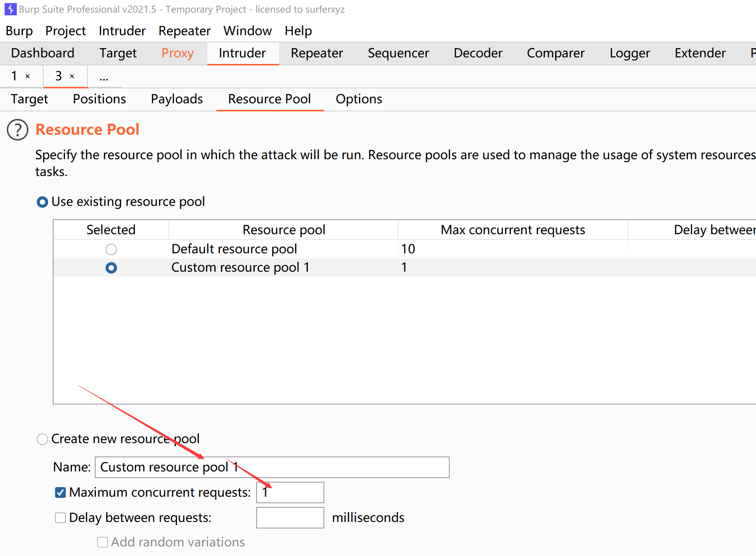
Task: Select Custom resource pool 1 radio
Action: point(111,268)
